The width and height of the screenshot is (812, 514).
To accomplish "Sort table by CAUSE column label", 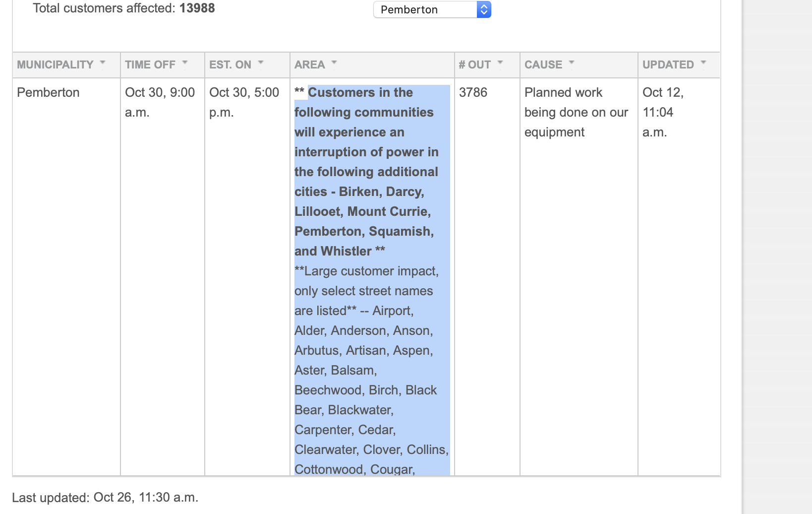I will (543, 65).
